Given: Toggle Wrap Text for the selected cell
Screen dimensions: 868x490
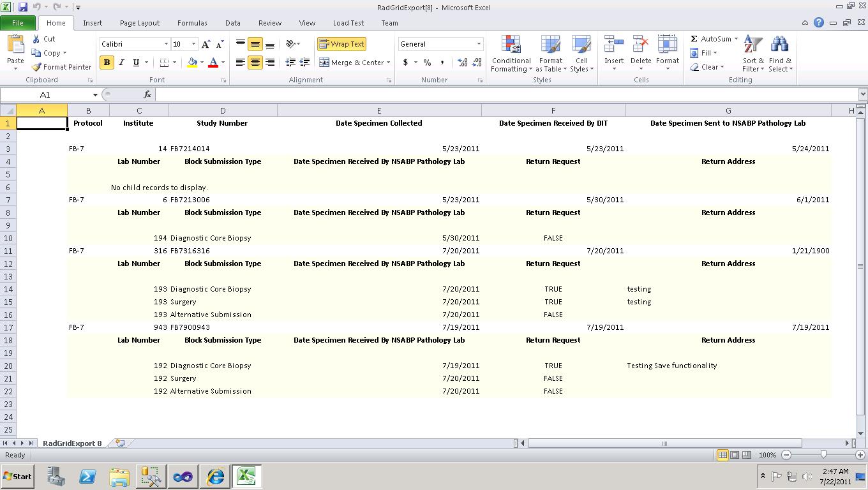Looking at the screenshot, I should point(341,44).
